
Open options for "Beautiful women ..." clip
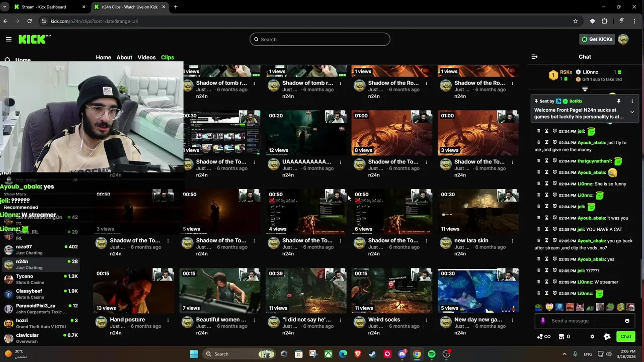pyautogui.click(x=254, y=320)
